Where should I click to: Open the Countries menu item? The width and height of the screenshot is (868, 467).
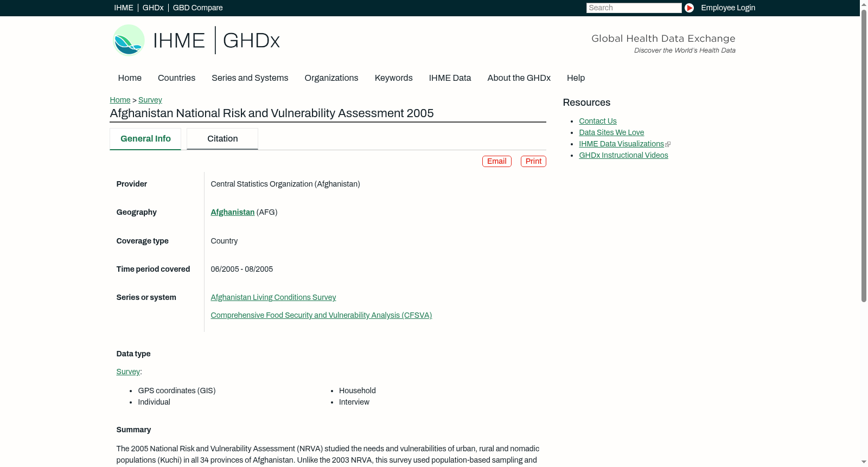pos(176,78)
